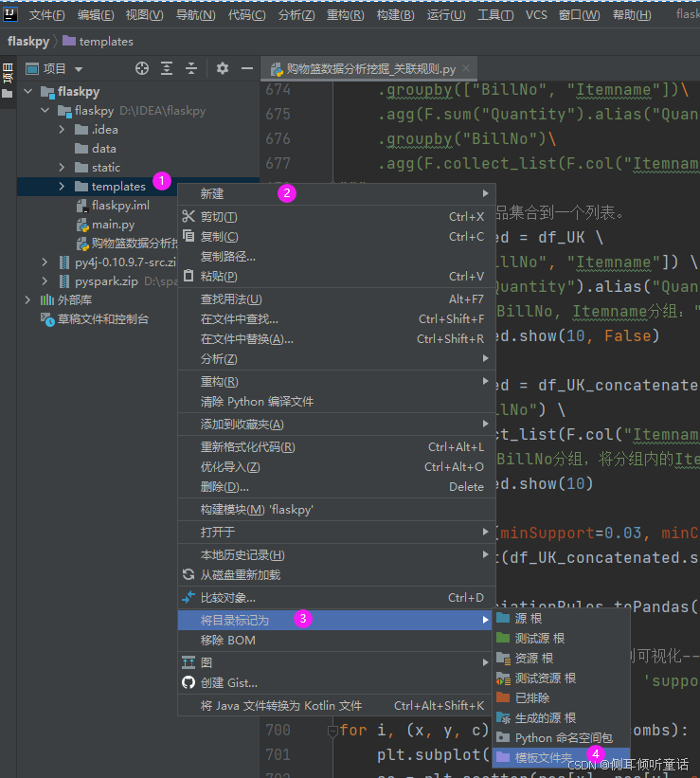Click templates in the breadcrumb bar

coord(106,41)
